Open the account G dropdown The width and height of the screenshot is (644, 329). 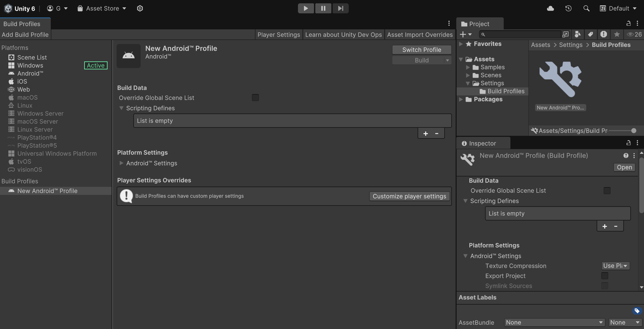click(57, 8)
